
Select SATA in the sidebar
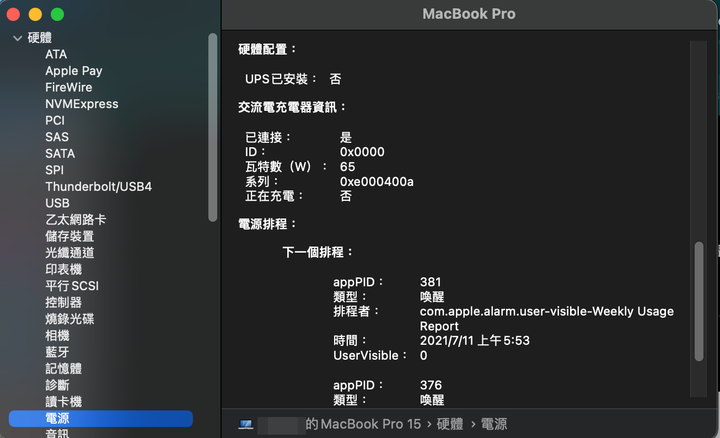(x=60, y=154)
